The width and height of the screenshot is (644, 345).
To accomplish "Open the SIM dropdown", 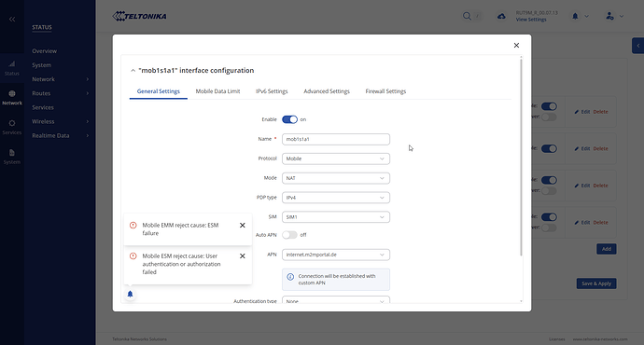I will click(x=336, y=217).
